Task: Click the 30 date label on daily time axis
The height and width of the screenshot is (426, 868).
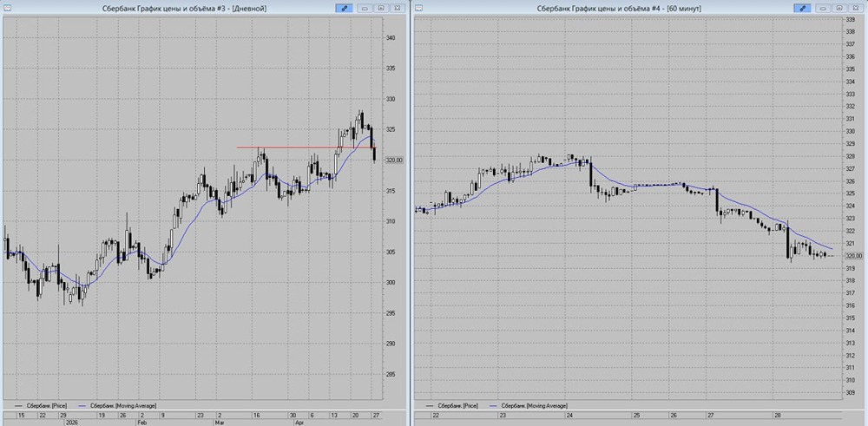Action: point(292,415)
